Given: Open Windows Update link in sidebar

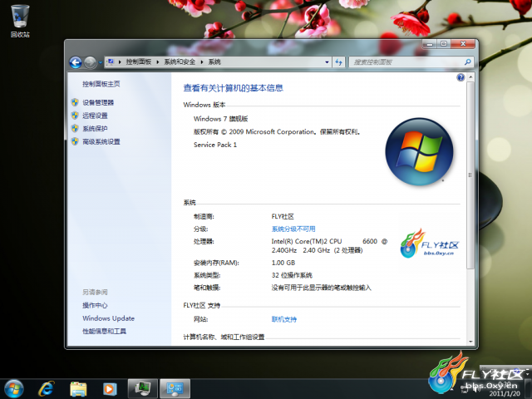Looking at the screenshot, I should coord(109,318).
